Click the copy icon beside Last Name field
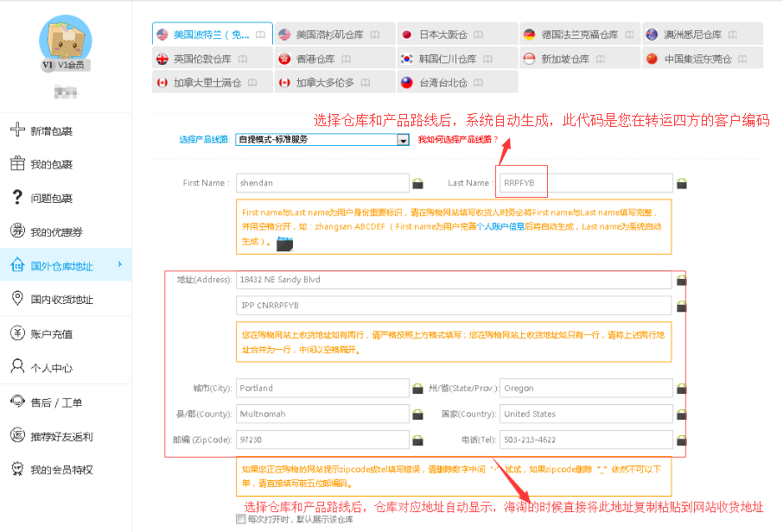Screen dimensions: 783x532 [682, 183]
